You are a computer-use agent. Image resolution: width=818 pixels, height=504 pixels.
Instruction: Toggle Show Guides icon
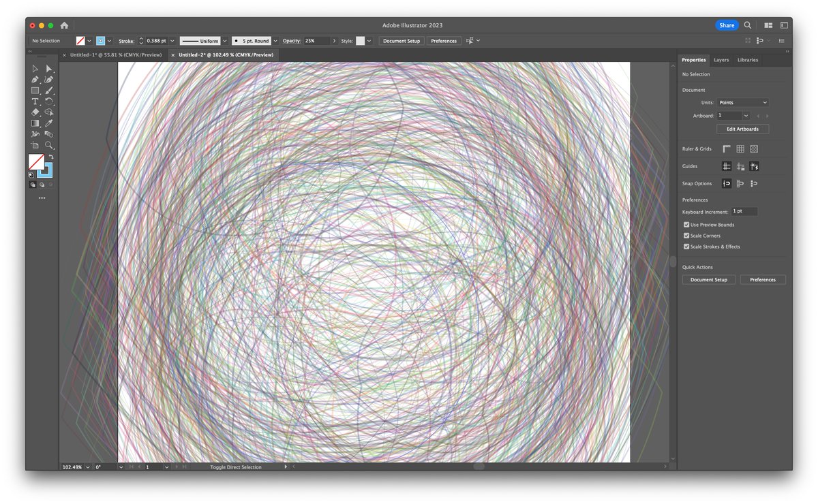[x=727, y=166]
